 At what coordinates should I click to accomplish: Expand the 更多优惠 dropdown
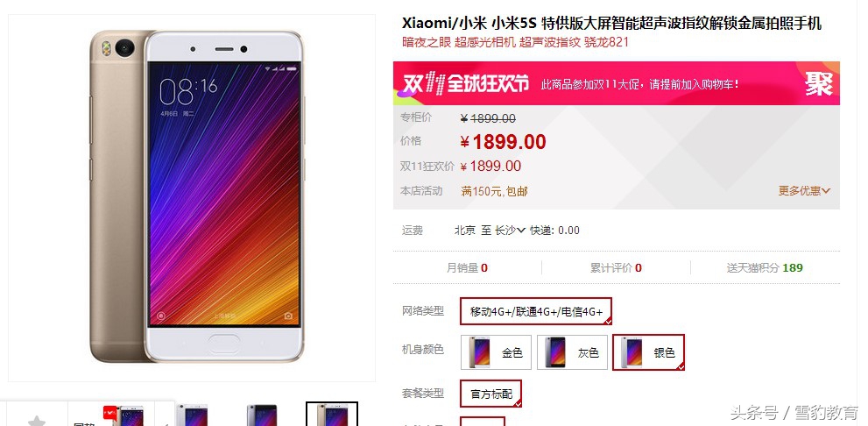pyautogui.click(x=804, y=190)
